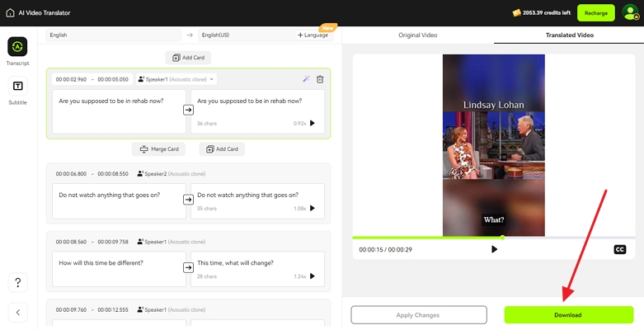
Task: Click the '28 chars' count
Action: coord(207,276)
